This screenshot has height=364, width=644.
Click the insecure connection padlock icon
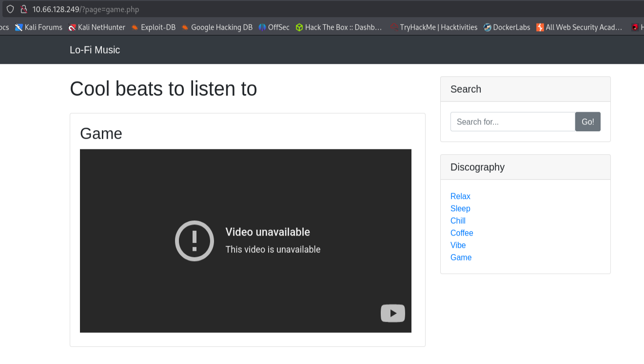[x=23, y=9]
